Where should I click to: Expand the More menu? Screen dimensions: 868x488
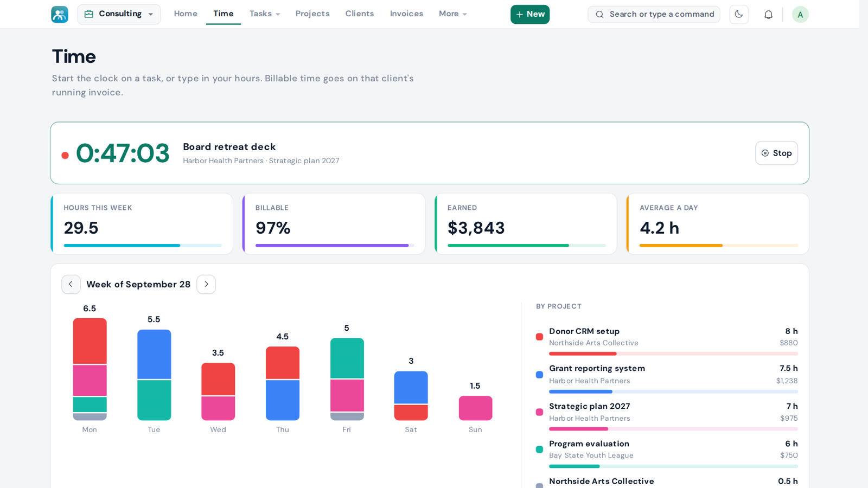click(x=453, y=14)
